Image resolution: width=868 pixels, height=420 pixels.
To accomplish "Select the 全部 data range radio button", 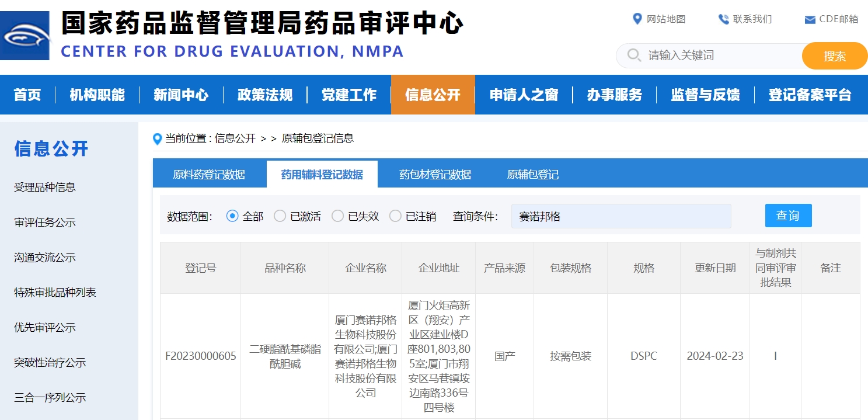I will pos(232,216).
